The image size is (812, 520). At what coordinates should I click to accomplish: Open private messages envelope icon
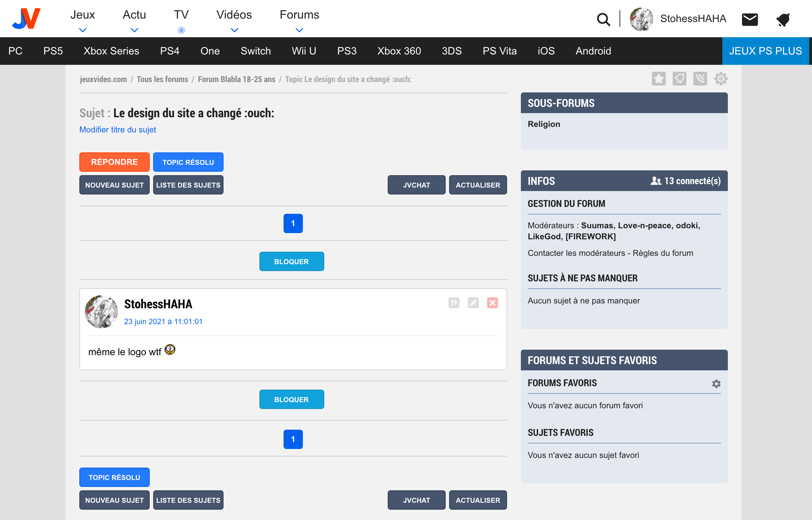tap(750, 19)
